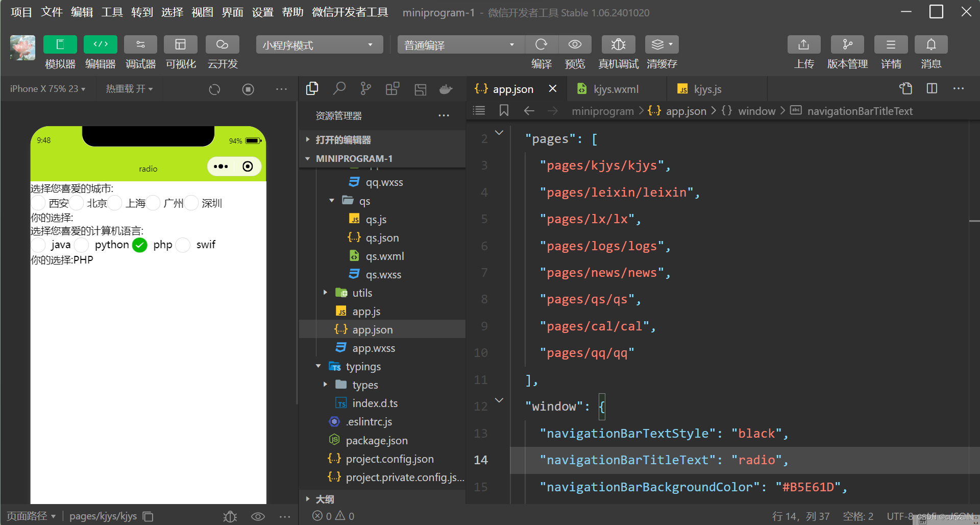The height and width of the screenshot is (525, 980).
Task: Open project.config.json file
Action: [382, 459]
